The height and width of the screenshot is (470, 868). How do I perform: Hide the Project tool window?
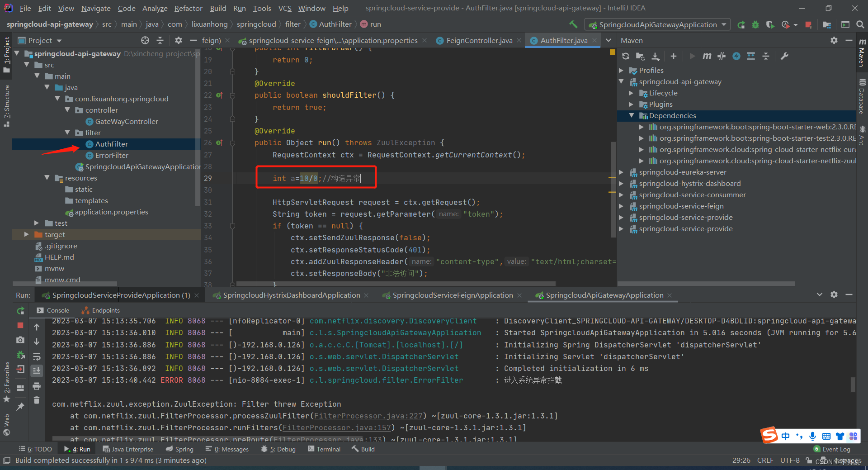[x=193, y=40]
